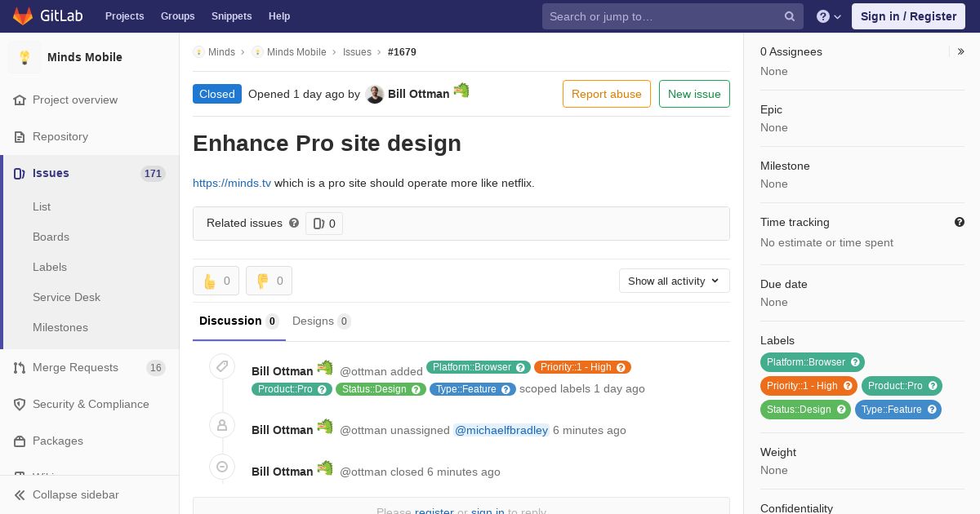Viewport: 980px width, 514px height.
Task: Click the Minds breadcrumb icon
Action: 198,51
